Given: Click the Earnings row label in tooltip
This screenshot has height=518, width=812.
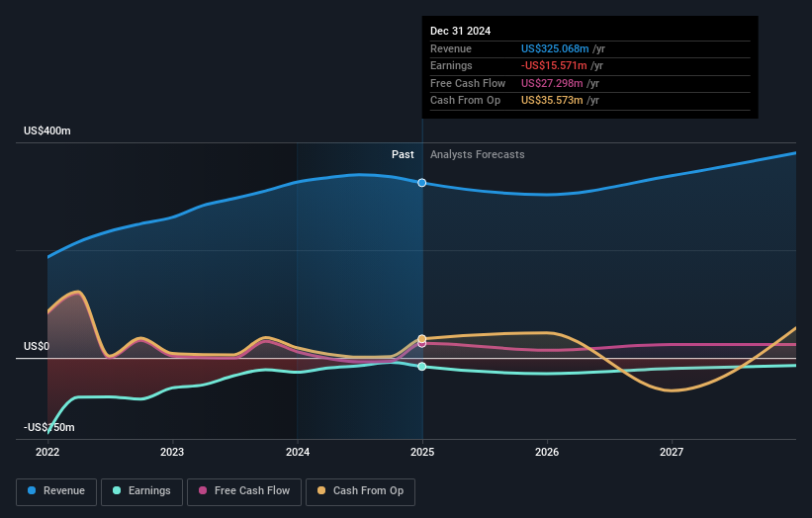Looking at the screenshot, I should (x=451, y=65).
